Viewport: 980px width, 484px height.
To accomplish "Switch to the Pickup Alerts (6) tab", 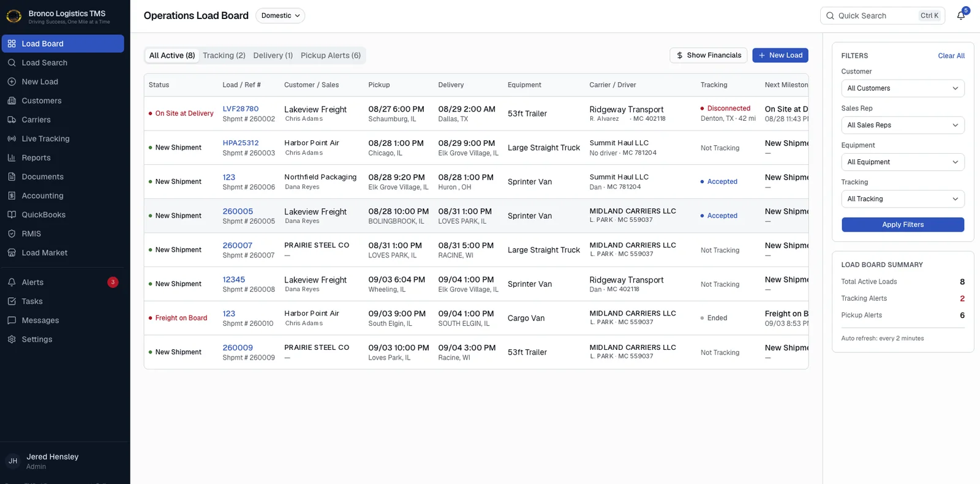I will click(x=331, y=55).
